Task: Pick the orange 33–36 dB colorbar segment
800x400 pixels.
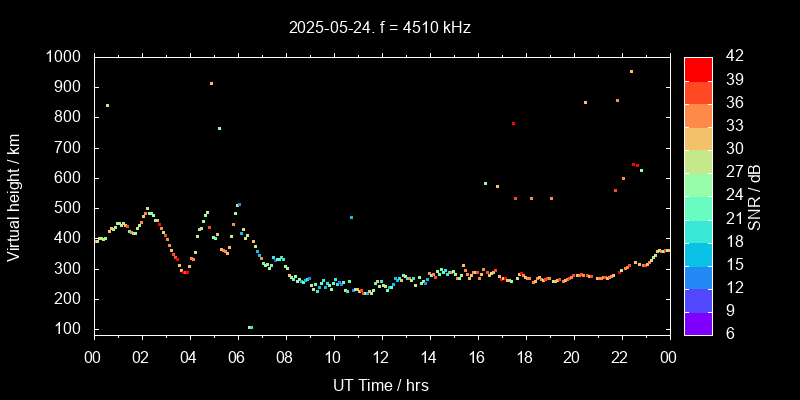Action: pos(698,115)
